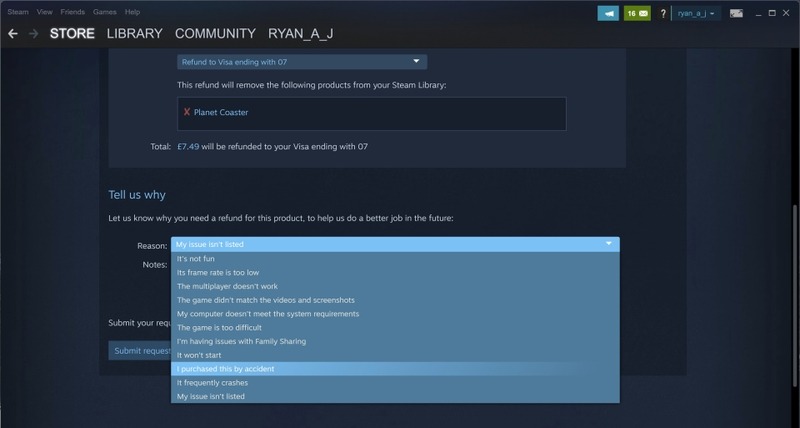The image size is (800, 428).
Task: Select 'It frequently crashes' reason
Action: (x=395, y=383)
